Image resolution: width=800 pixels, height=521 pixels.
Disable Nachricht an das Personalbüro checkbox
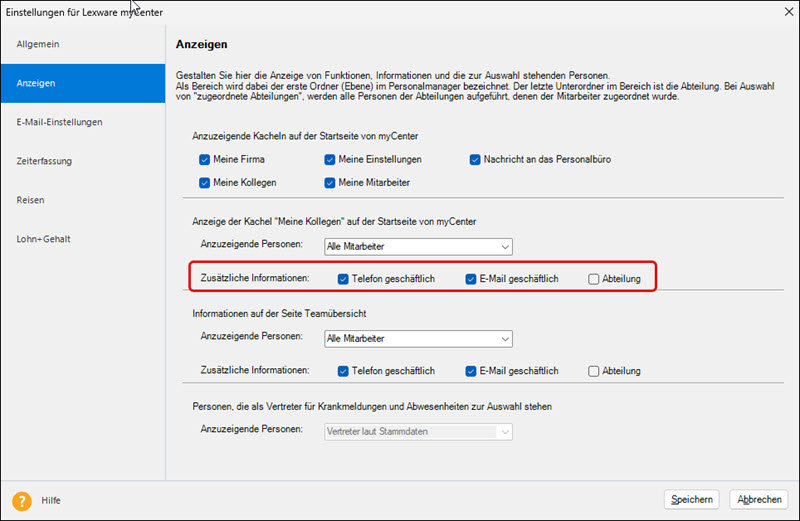pos(476,160)
